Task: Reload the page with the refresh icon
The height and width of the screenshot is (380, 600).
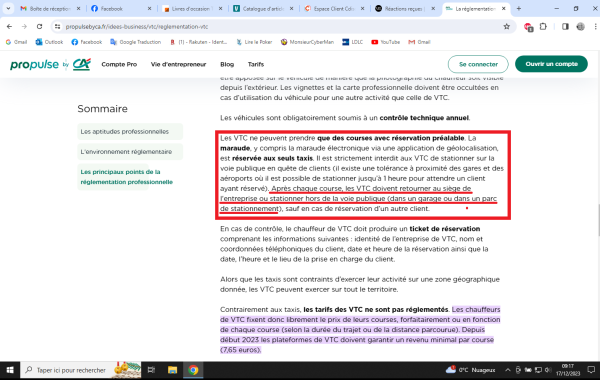Action: (x=39, y=26)
